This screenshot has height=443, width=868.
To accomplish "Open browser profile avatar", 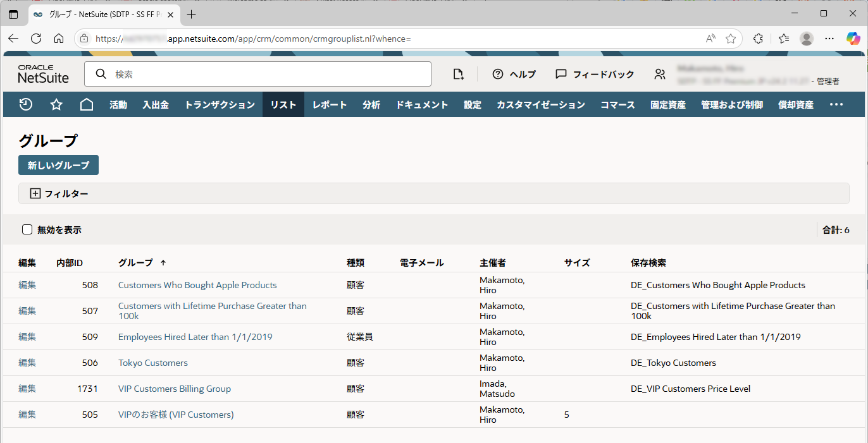I will tap(807, 39).
